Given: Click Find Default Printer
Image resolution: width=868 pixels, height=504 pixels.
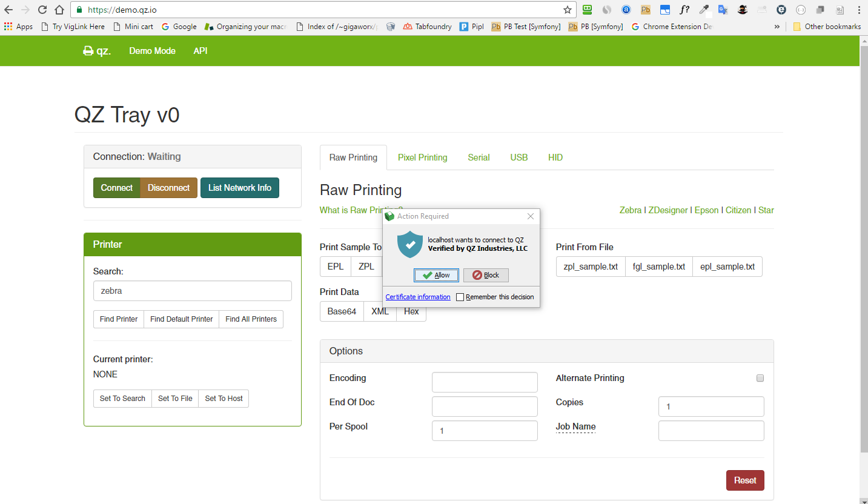Looking at the screenshot, I should point(182,319).
